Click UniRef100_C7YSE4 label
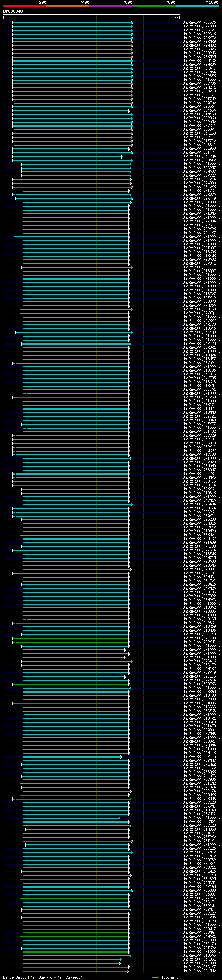The width and height of the screenshot is (222, 980). (x=199, y=550)
